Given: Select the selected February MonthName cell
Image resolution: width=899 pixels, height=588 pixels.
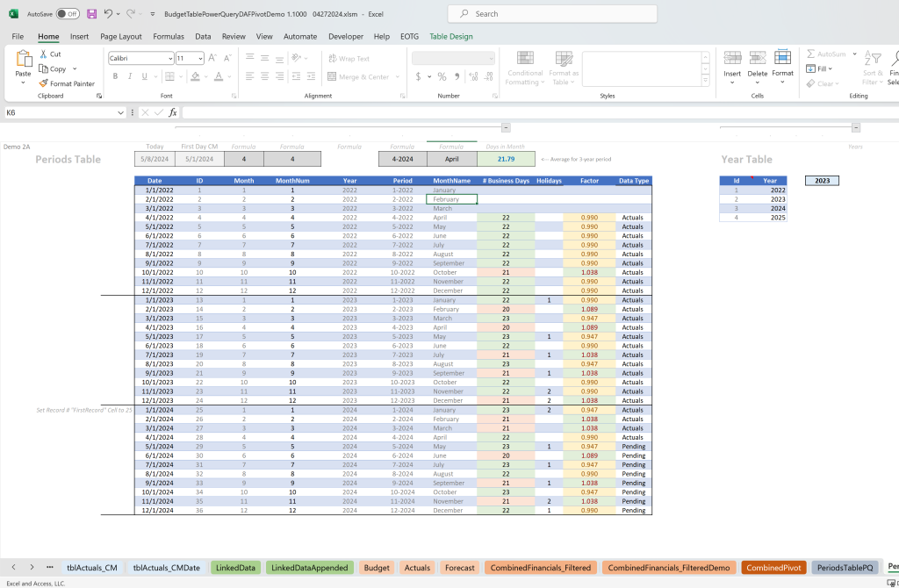Looking at the screenshot, I should tap(452, 199).
